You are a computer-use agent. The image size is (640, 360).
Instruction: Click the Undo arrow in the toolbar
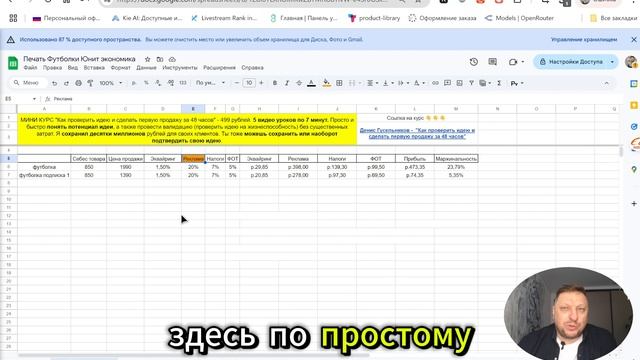tap(54, 83)
